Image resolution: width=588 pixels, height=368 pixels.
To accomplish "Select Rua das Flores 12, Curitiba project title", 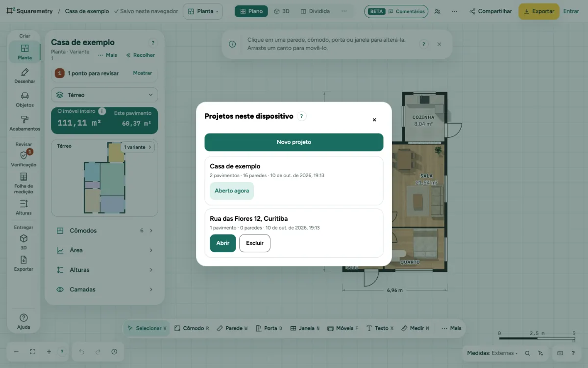I will [249, 219].
